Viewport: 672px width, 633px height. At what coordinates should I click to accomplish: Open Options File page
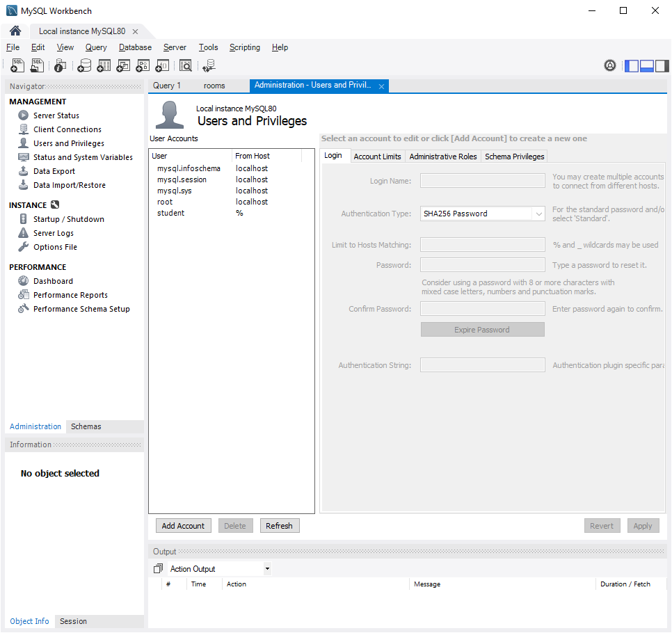55,247
